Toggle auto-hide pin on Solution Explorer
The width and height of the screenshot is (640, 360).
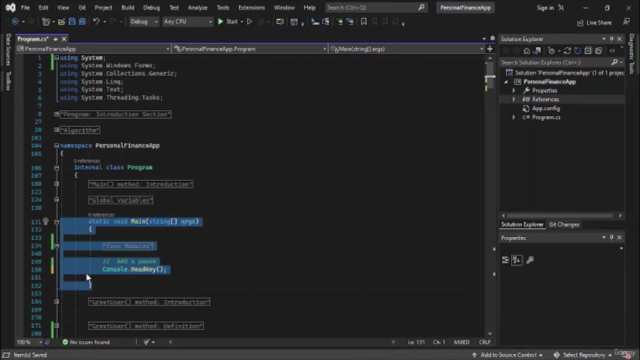[x=611, y=39]
